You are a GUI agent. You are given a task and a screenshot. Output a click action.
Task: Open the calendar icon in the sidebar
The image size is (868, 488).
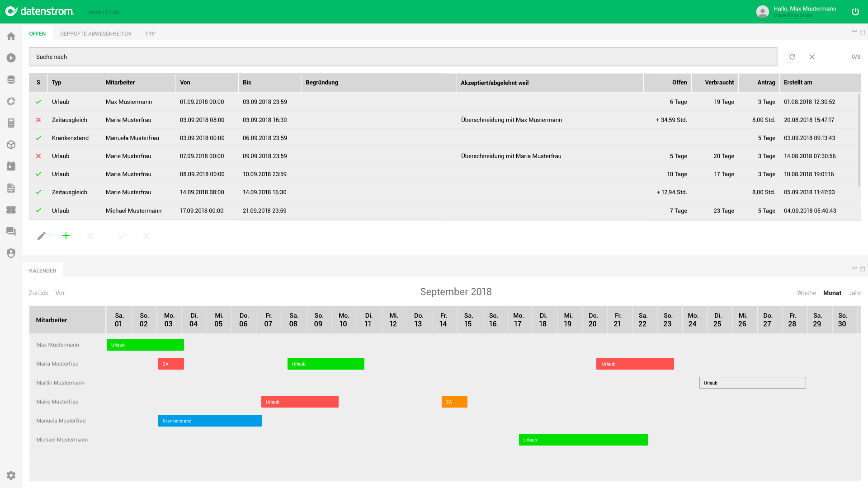[x=11, y=166]
